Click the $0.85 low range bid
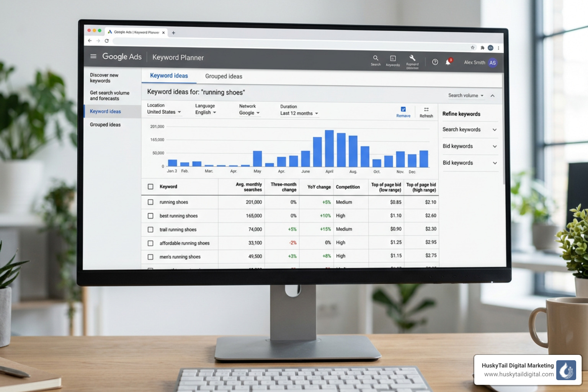The image size is (588, 392). [x=396, y=202]
